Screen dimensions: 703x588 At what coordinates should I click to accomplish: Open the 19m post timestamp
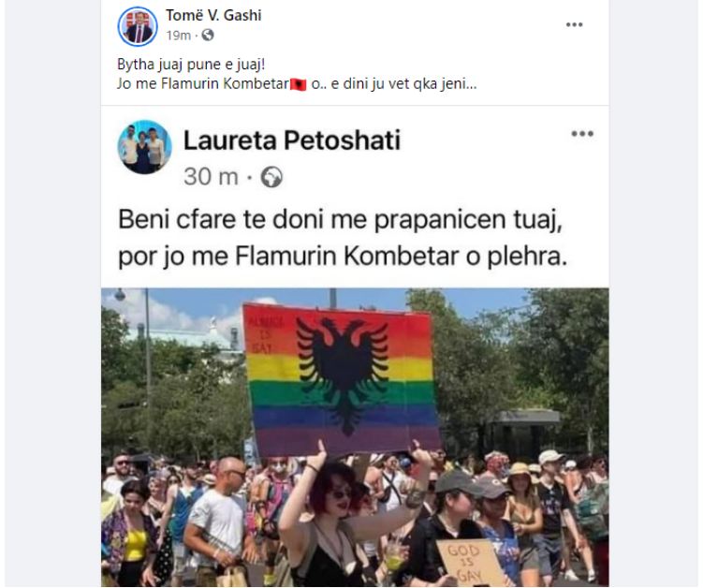click(x=179, y=35)
